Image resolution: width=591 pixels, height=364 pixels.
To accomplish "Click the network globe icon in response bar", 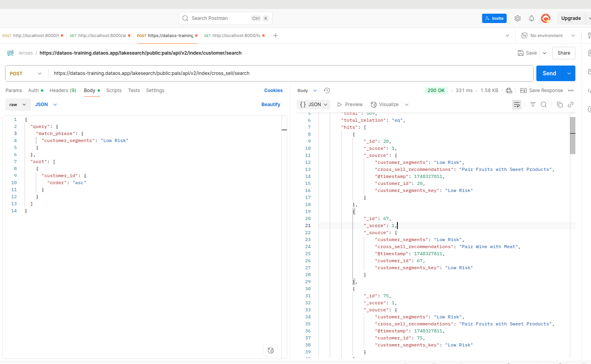I will tap(509, 91).
